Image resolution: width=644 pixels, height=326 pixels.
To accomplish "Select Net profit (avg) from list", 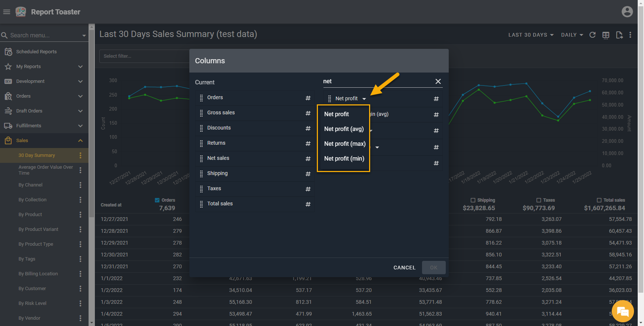I will click(344, 129).
